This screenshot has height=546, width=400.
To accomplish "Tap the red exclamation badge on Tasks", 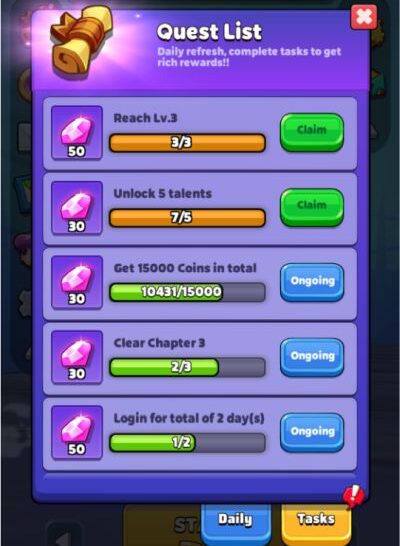I will click(354, 496).
